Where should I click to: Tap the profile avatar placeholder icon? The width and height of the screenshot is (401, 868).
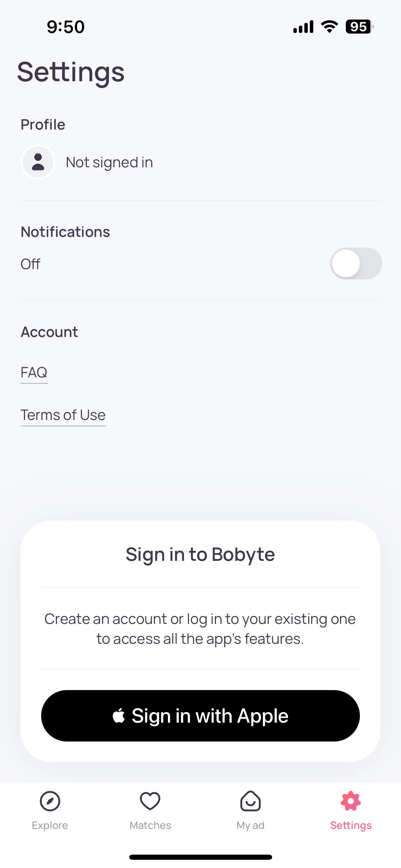pyautogui.click(x=38, y=162)
